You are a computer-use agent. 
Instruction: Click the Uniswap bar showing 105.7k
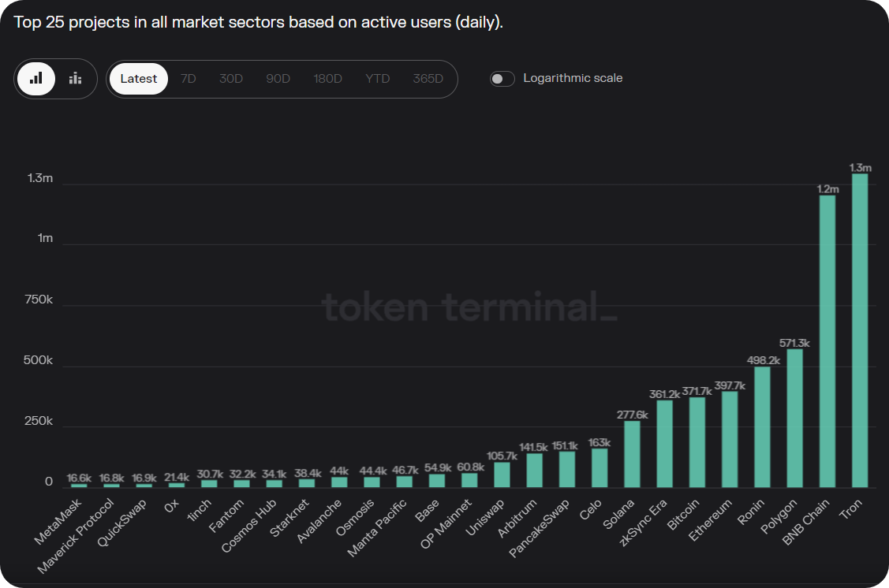(x=502, y=474)
